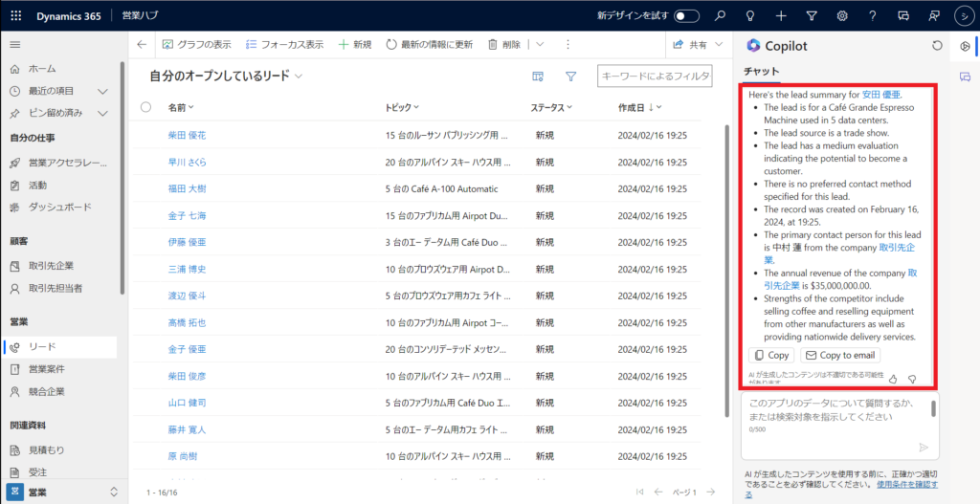
Task: Click グラフの表示 toolbar button
Action: 197,44
